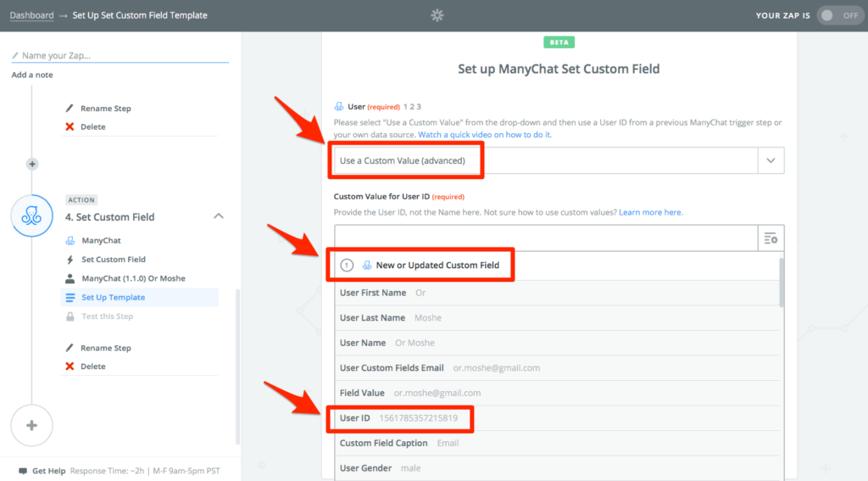Click the lock icon beside Test this Step
Viewport: 868px width, 481px height.
pyautogui.click(x=70, y=316)
